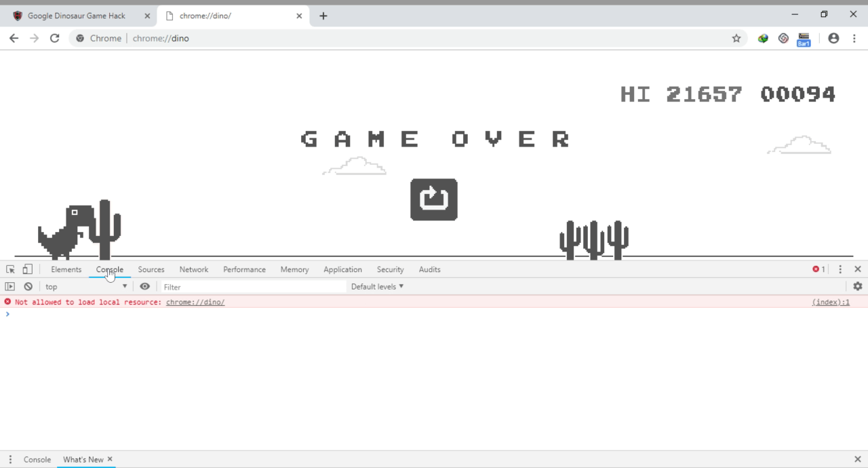Close the DevTools panel

pyautogui.click(x=858, y=269)
